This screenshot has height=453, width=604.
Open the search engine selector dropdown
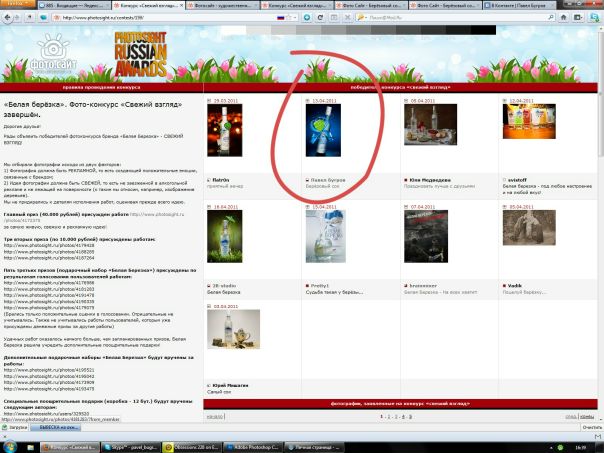361,18
